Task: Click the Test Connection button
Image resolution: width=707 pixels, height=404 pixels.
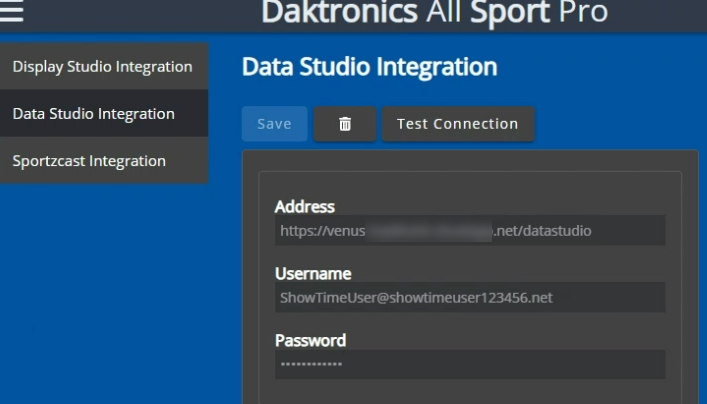Action: [x=457, y=124]
